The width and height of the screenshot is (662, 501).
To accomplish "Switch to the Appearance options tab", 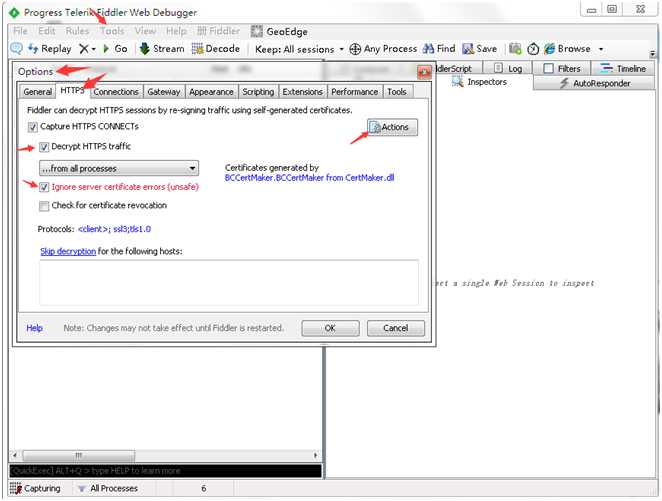I will [211, 92].
